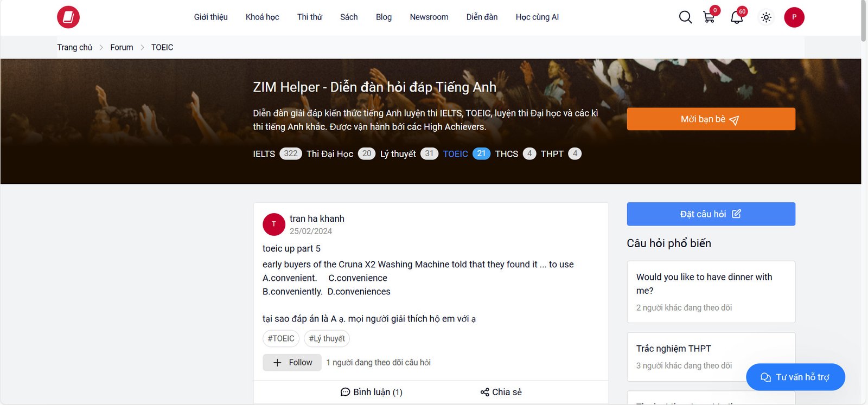Open the notifications bell icon
The height and width of the screenshot is (405, 868).
(x=736, y=17)
